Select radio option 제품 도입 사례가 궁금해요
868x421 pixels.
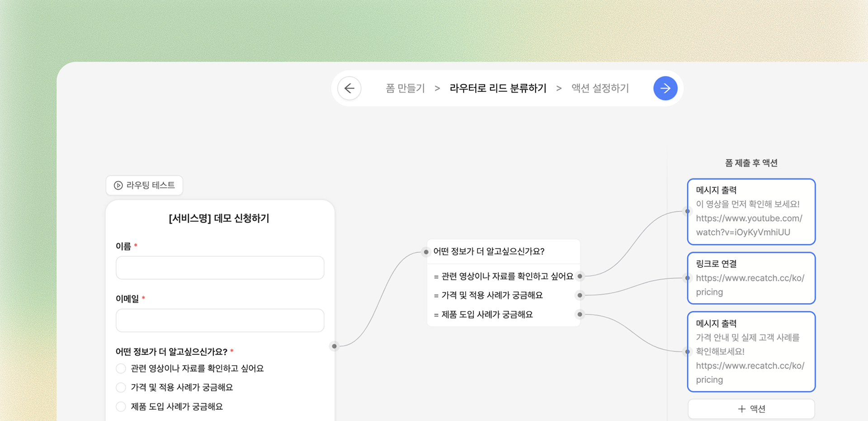click(121, 407)
